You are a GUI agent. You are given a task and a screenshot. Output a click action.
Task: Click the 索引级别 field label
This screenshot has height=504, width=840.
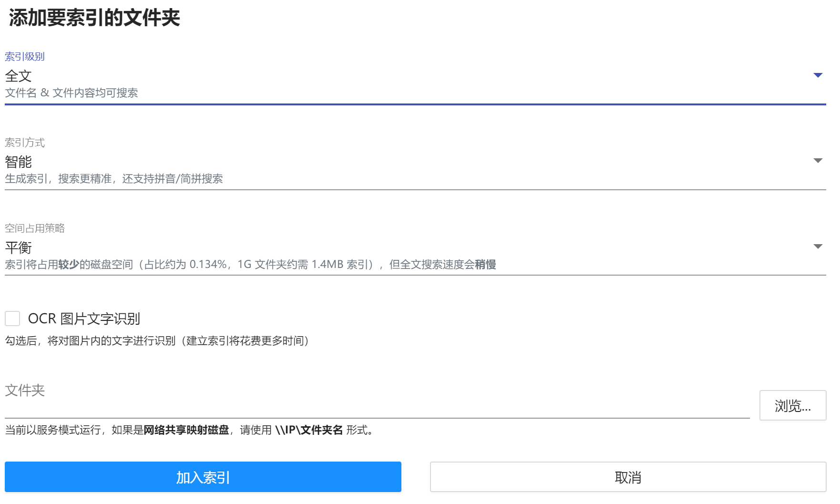(x=25, y=57)
